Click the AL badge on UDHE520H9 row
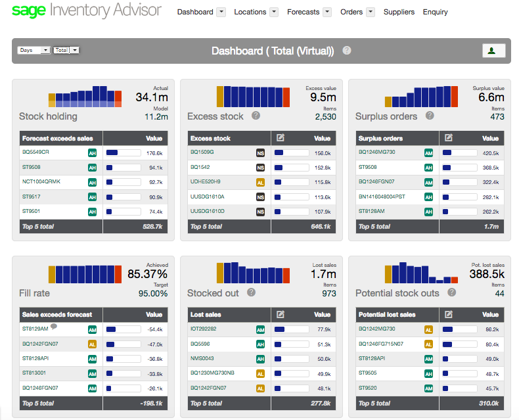This screenshot has height=420, width=519. 261,183
